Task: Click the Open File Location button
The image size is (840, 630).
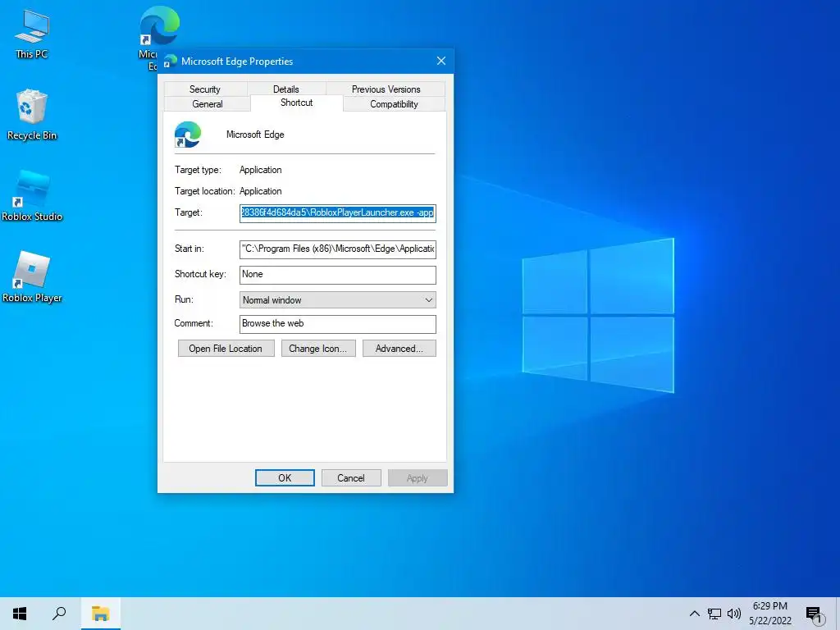Action: (226, 348)
